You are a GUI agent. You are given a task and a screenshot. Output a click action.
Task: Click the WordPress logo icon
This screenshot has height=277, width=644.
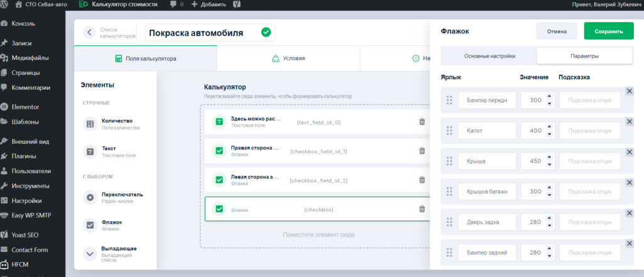coord(6,4)
